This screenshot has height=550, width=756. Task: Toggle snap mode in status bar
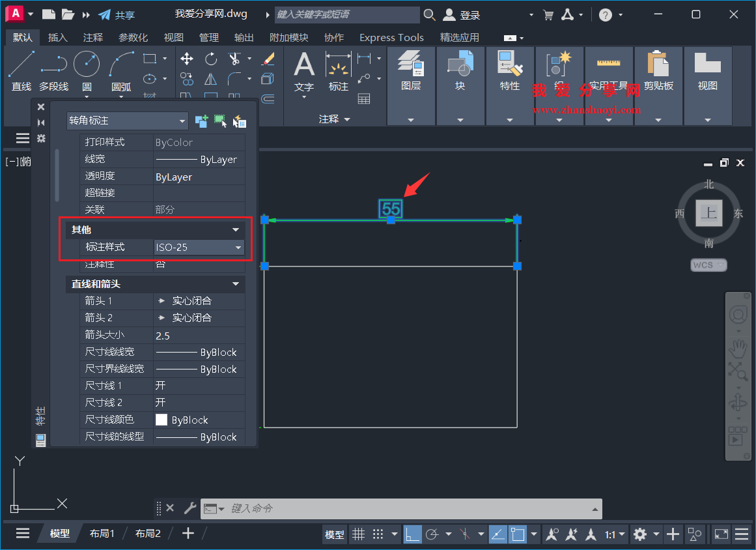(378, 534)
